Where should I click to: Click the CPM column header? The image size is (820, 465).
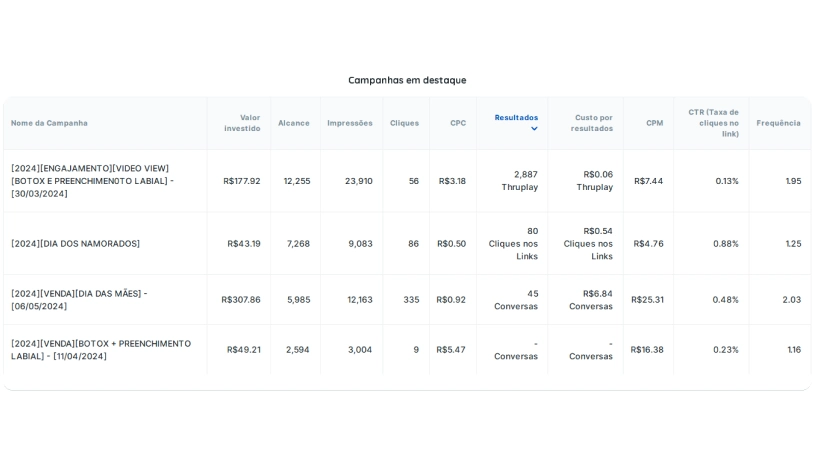655,123
